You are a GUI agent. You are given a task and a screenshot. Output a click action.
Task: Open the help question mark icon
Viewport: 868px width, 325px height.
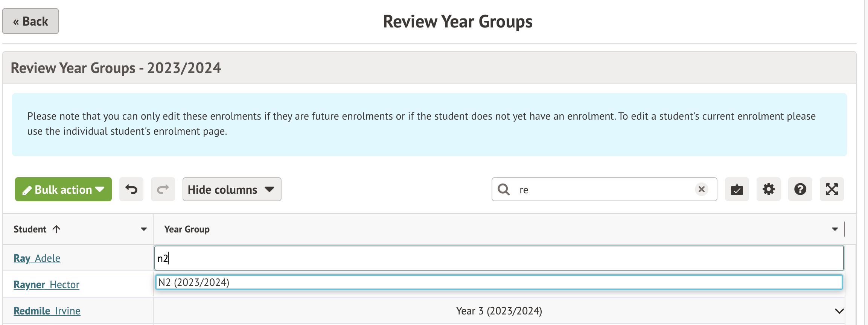(x=800, y=189)
